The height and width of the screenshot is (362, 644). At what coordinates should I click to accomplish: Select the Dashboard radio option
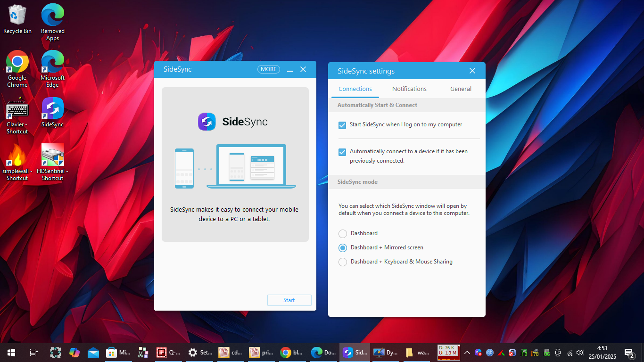pyautogui.click(x=343, y=233)
